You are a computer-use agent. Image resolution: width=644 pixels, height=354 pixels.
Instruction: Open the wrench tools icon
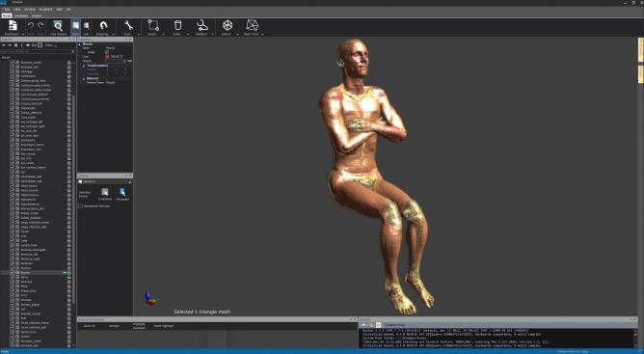[x=128, y=25]
